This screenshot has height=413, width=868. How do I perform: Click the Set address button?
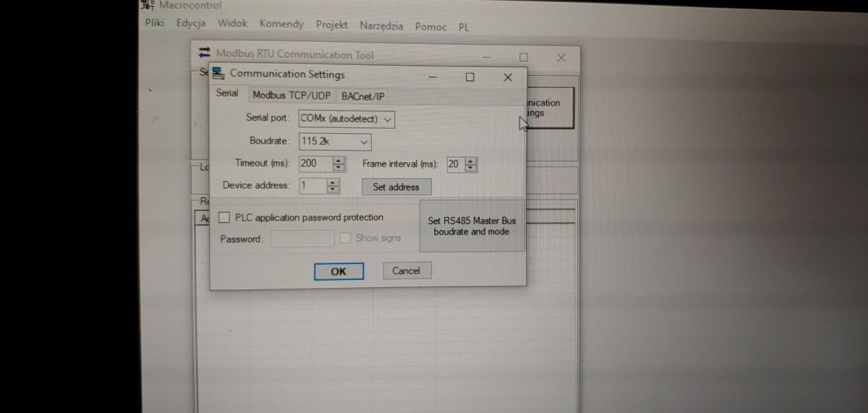coord(396,187)
